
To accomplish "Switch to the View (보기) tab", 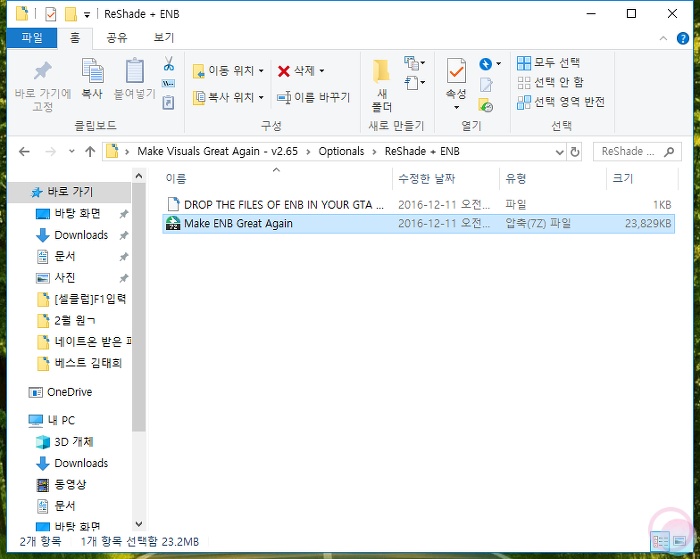I will 164,38.
